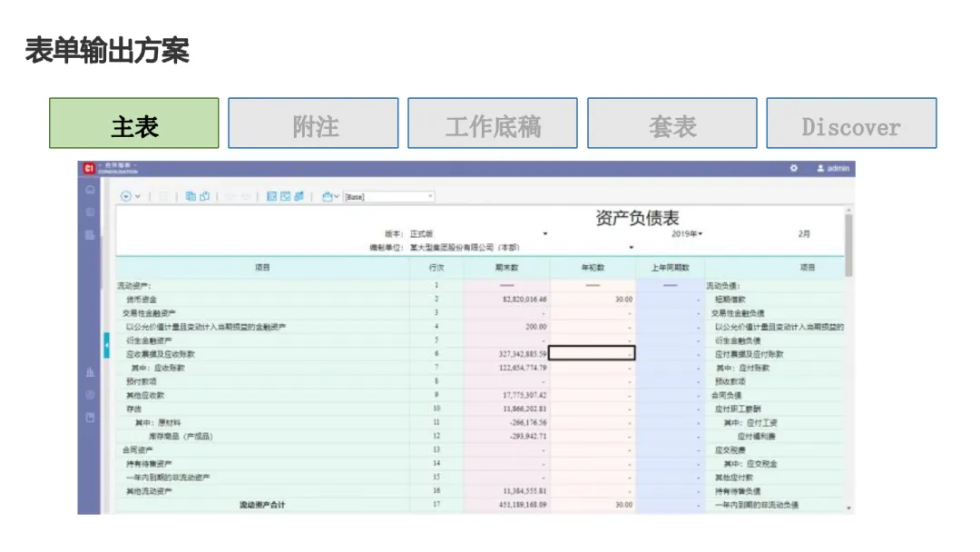Click the copy icon in toolbar

point(191,196)
